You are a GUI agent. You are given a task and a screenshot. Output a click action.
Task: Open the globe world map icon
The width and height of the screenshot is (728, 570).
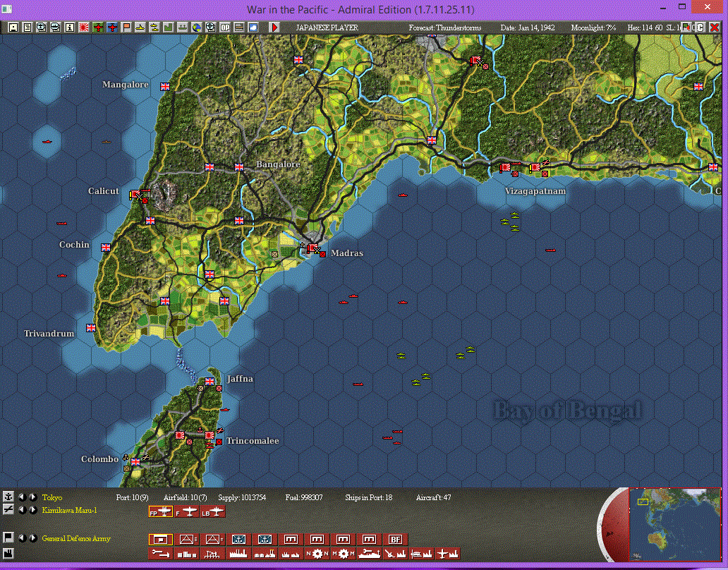coord(196,28)
